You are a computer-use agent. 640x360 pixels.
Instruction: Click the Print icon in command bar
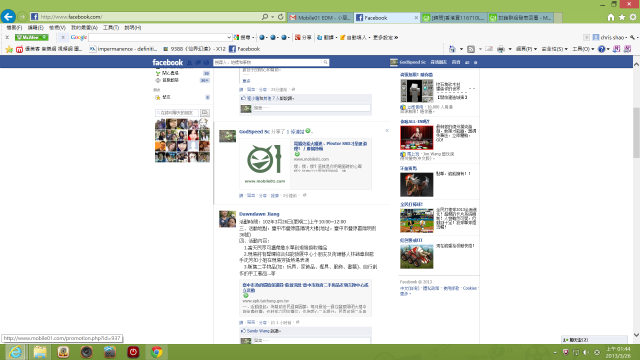[501, 49]
